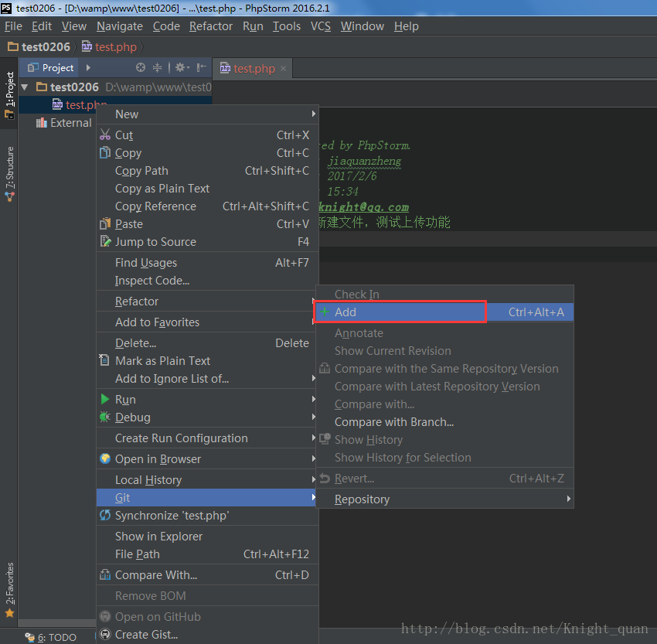Click the Cut scissors icon

[105, 135]
